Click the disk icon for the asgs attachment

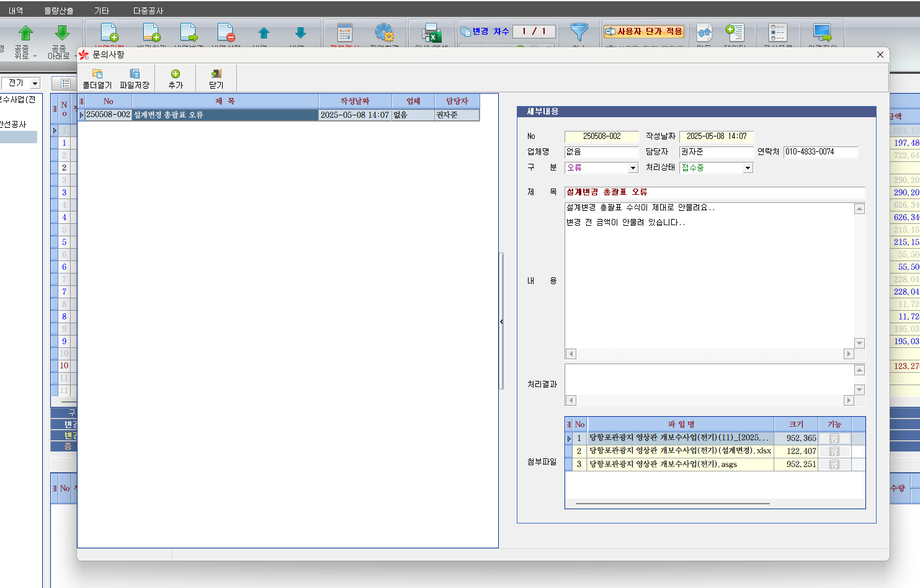834,465
